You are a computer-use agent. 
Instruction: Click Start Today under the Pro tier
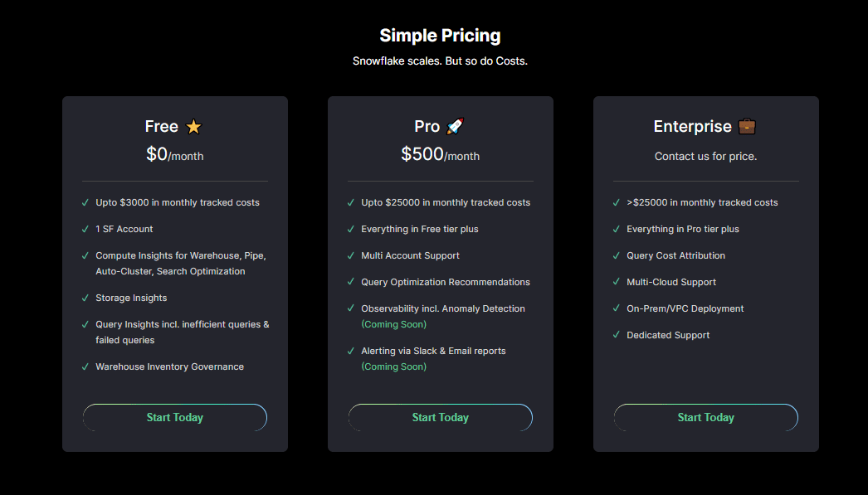[440, 417]
